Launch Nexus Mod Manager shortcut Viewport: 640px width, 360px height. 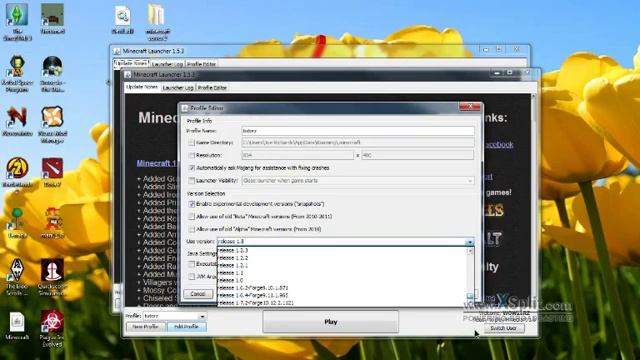52,124
